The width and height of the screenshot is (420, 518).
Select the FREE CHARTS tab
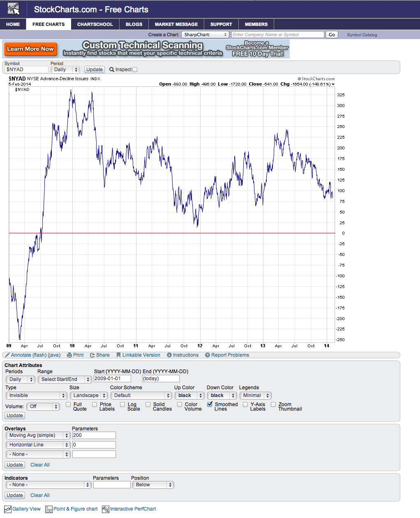(x=48, y=24)
